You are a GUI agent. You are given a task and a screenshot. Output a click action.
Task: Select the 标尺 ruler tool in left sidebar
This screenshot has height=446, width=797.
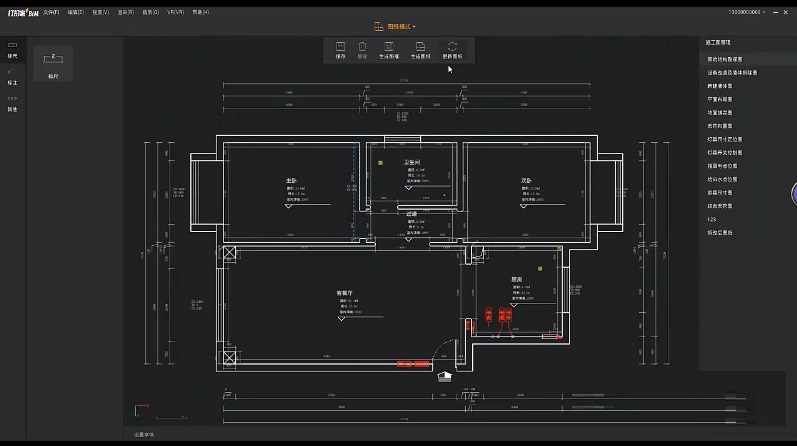pyautogui.click(x=13, y=51)
